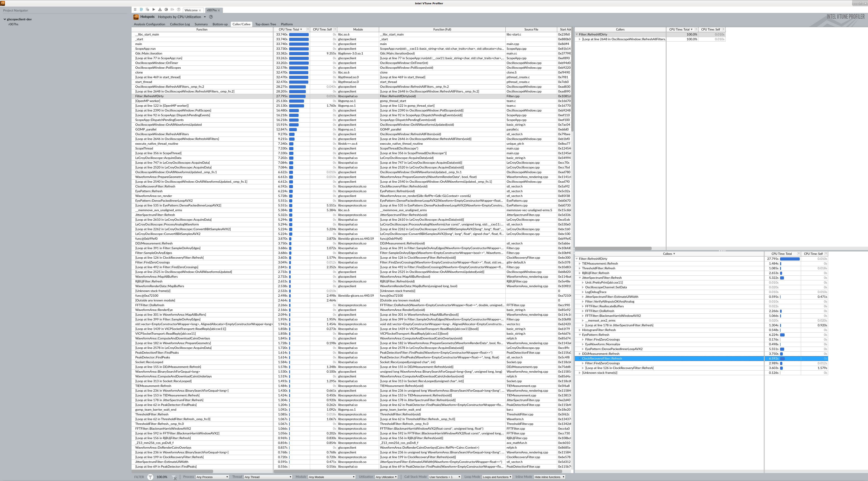Switch to the Platform tab
The image size is (868, 481).
tap(287, 24)
